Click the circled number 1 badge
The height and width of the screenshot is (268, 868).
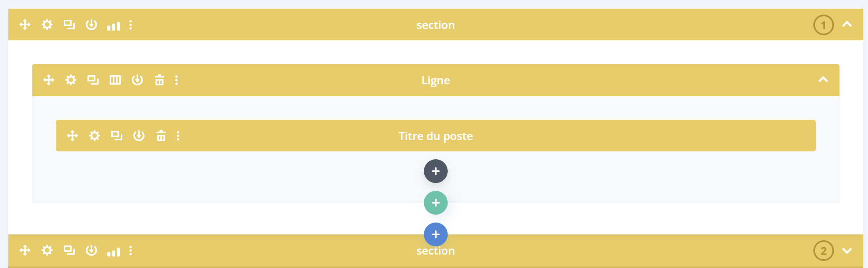pos(824,25)
